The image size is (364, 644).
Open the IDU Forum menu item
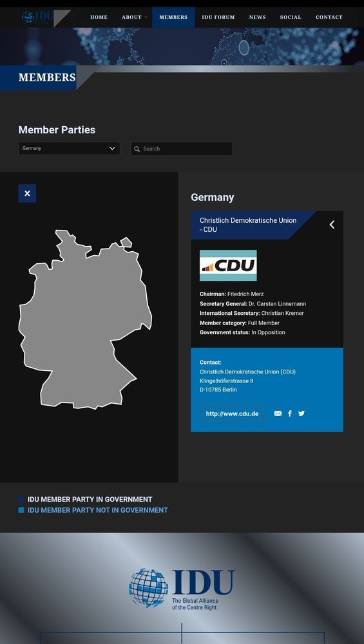click(218, 17)
